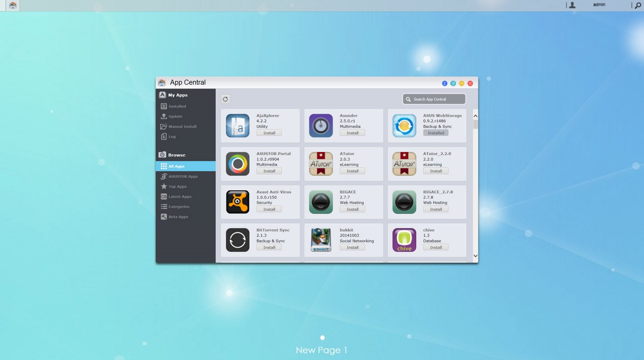Click the Installed sidebar icon
This screenshot has height=360, width=644.
tap(164, 106)
